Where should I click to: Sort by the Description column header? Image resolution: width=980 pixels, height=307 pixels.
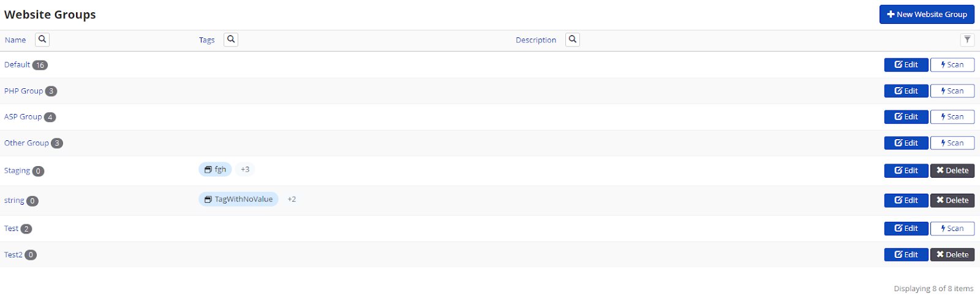(536, 40)
